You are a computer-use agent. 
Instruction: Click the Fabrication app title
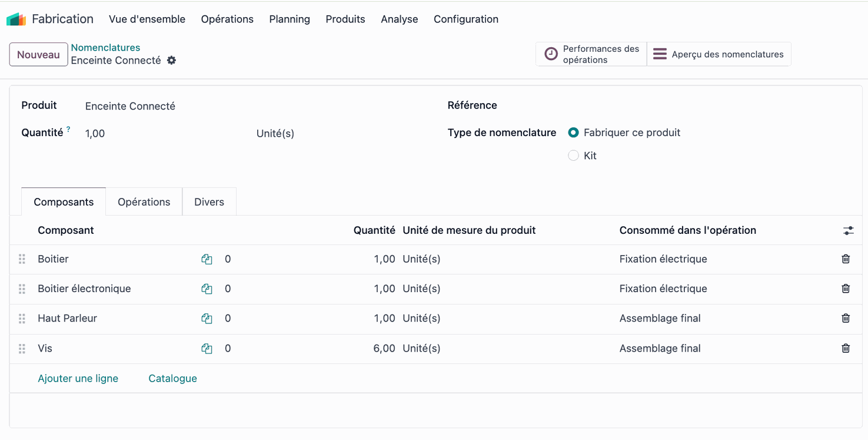62,19
